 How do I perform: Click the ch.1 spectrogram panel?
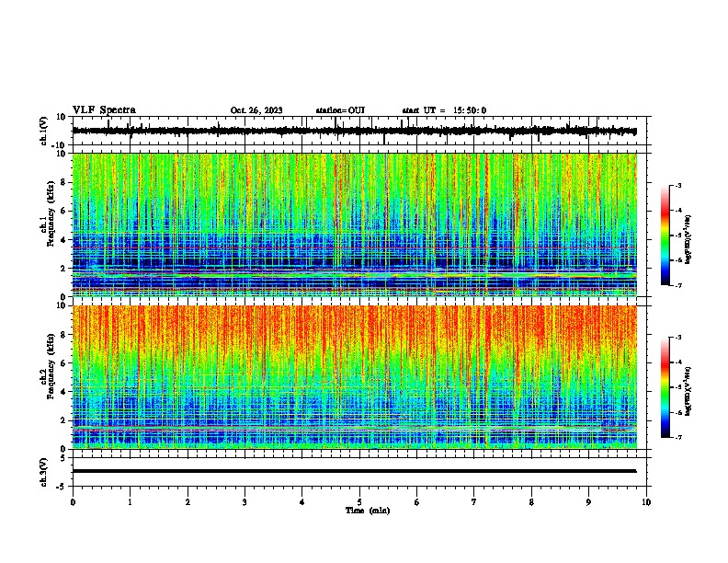click(x=355, y=224)
